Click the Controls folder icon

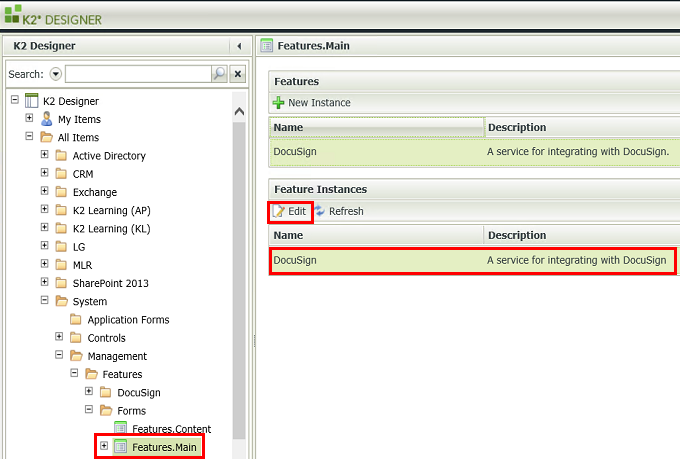pyautogui.click(x=76, y=338)
